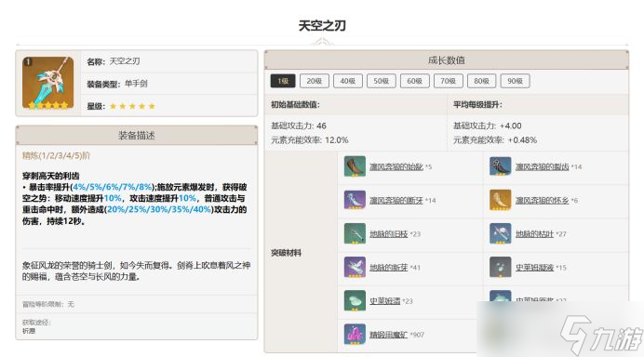Click the 精炼(1/2/3/4/5)阶 label
644x357 pixels.
[x=56, y=155]
